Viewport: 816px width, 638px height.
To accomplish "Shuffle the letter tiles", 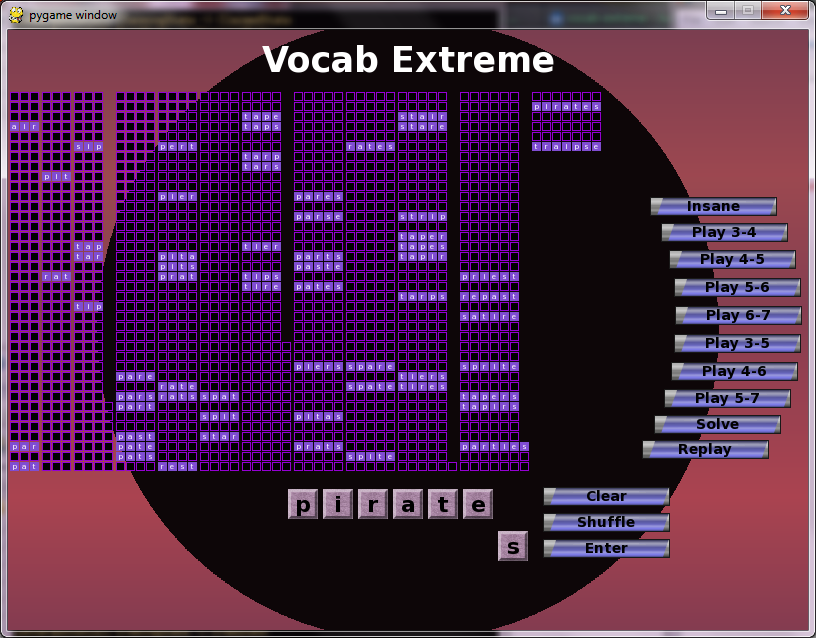I will tap(606, 522).
